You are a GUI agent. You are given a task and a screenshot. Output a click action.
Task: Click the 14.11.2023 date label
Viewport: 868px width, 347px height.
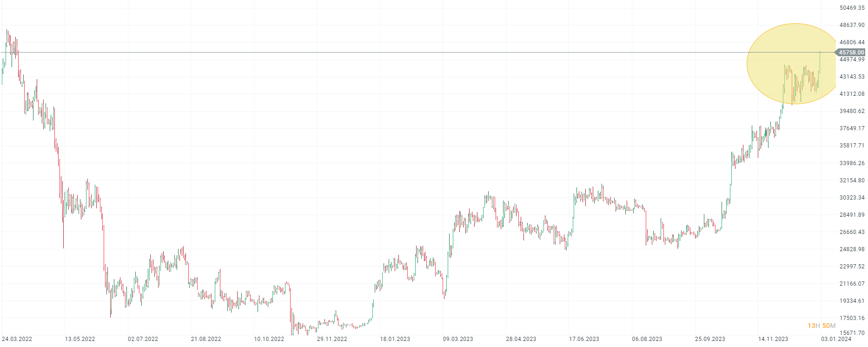click(773, 339)
